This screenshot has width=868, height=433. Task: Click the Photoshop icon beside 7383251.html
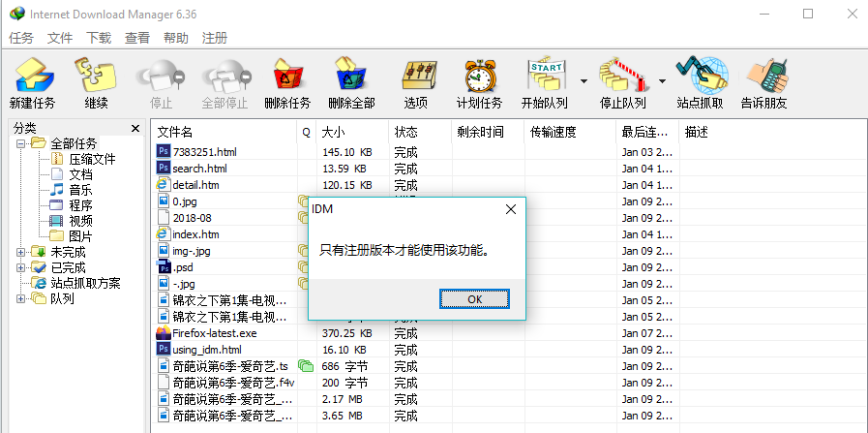pyautogui.click(x=164, y=151)
